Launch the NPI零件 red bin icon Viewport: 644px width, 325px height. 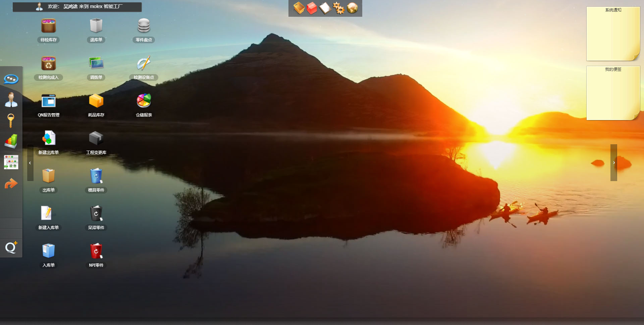click(x=96, y=252)
